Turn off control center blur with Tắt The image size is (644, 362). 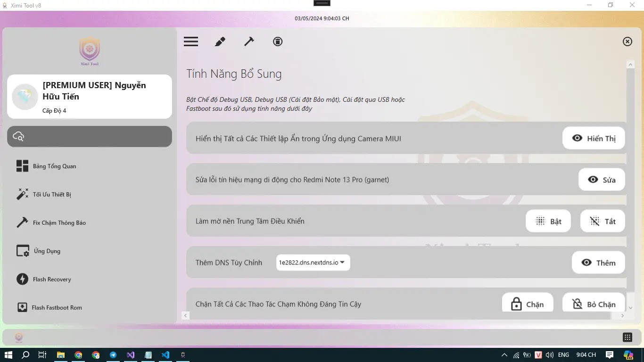[x=603, y=221]
